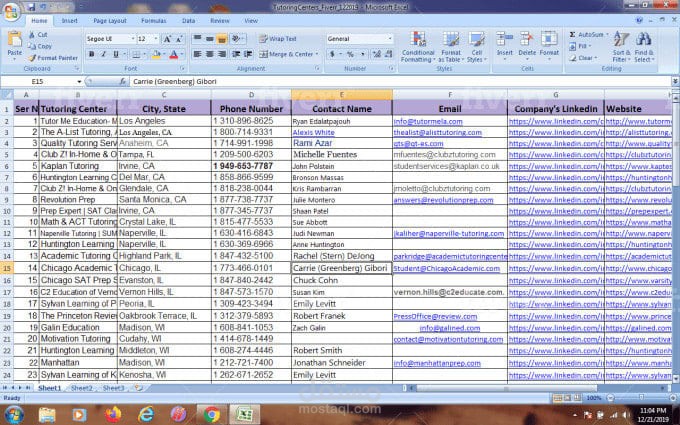The image size is (680, 425).
Task: Open the yellow Fill Color bucket
Action: pyautogui.click(x=156, y=55)
